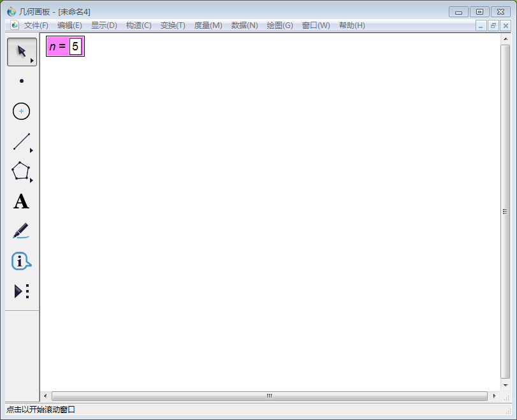517x420 pixels.
Task: Open the 变换(T) menu
Action: coord(173,25)
